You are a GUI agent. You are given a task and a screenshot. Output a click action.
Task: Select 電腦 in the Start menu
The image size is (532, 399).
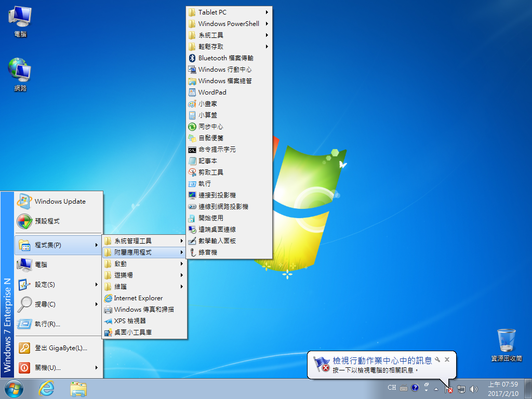tap(58, 264)
